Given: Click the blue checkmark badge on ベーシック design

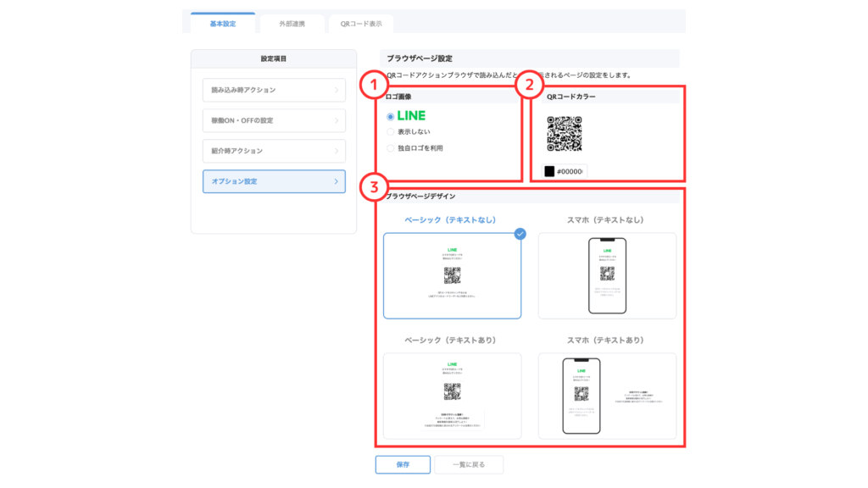Looking at the screenshot, I should [x=520, y=234].
